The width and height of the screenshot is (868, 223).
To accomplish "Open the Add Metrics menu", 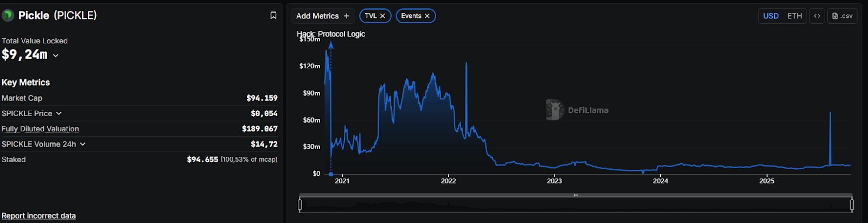I will click(x=323, y=16).
